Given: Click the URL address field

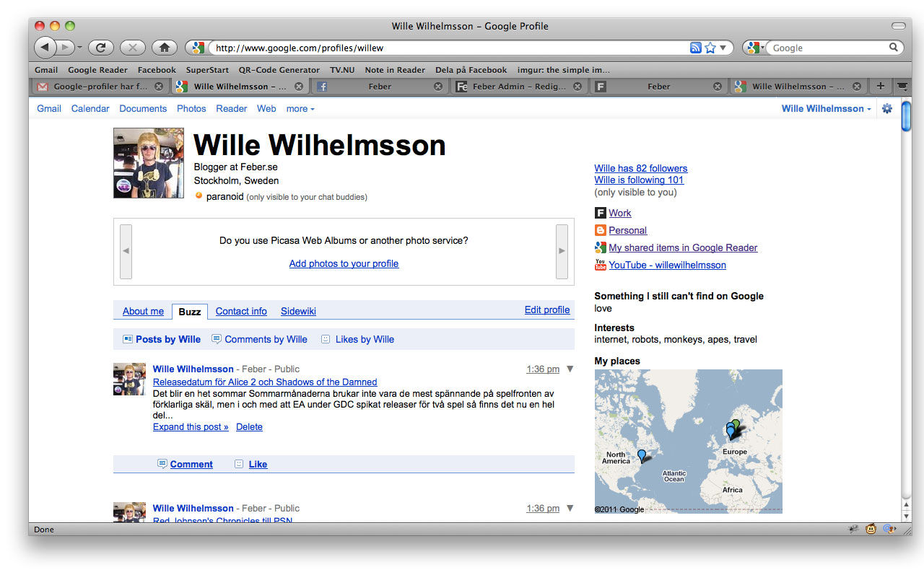Looking at the screenshot, I should coord(448,48).
